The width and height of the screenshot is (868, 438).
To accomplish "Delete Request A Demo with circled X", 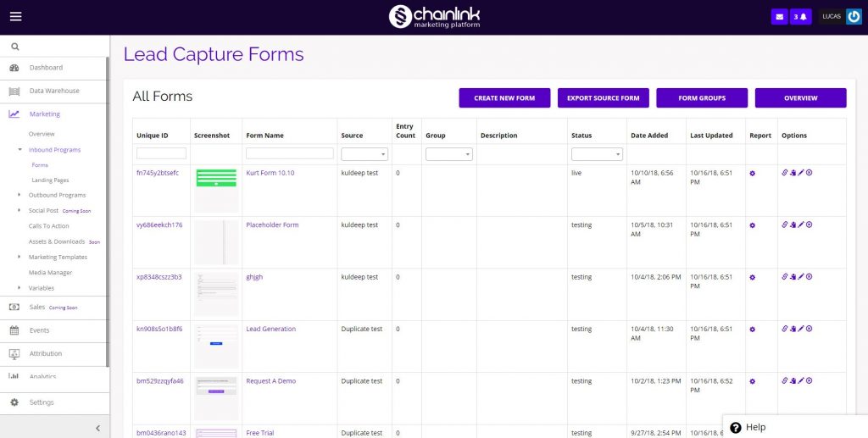I will click(x=809, y=380).
